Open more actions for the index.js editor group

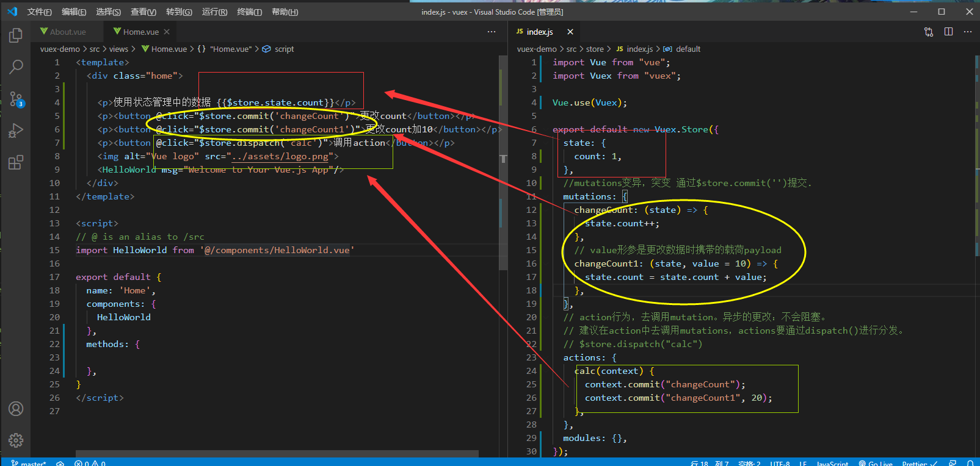click(968, 32)
